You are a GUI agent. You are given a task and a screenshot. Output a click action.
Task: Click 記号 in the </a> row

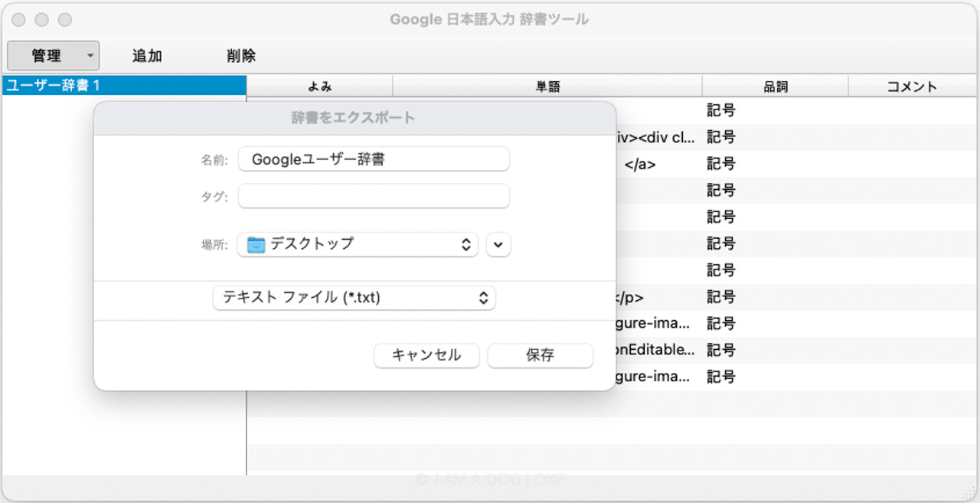(x=721, y=164)
